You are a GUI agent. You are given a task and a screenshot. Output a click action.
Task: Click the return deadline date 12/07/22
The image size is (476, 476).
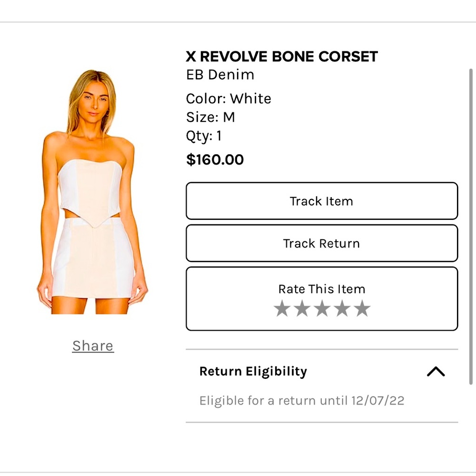coord(378,400)
